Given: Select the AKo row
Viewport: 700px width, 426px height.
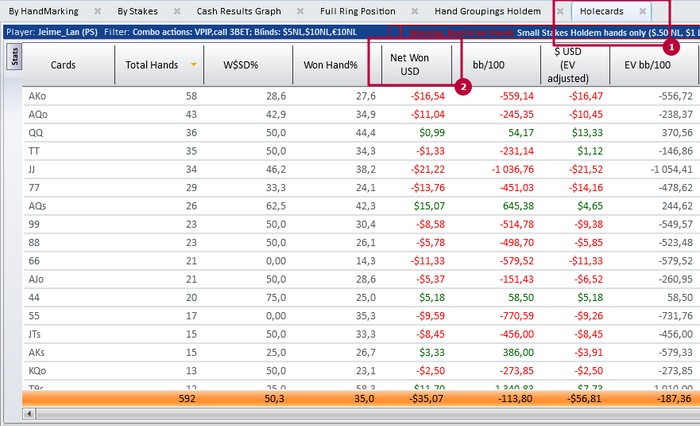Looking at the screenshot, I should click(361, 96).
